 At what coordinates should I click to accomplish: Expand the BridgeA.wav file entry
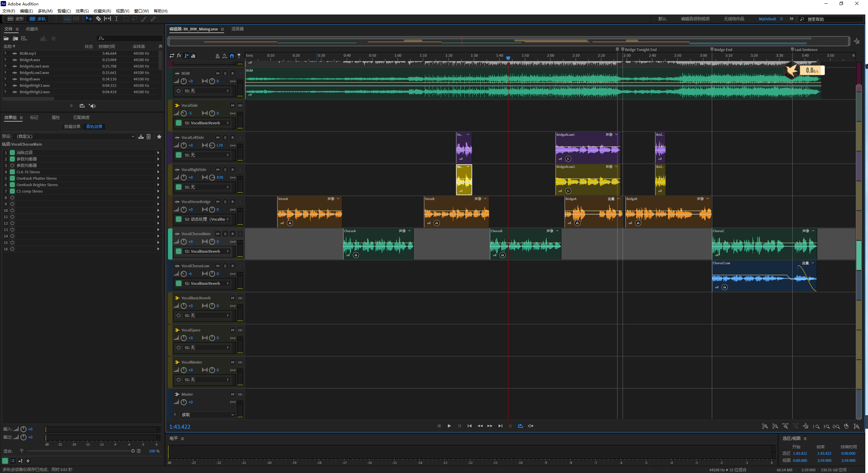(x=5, y=60)
